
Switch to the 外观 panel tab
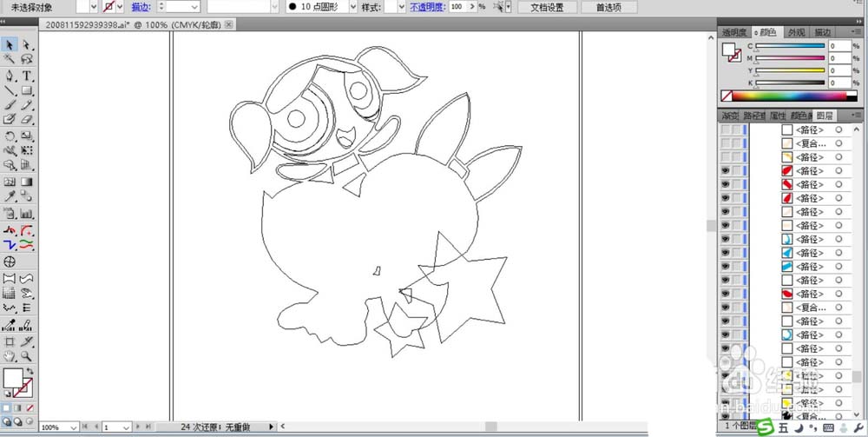pyautogui.click(x=797, y=33)
